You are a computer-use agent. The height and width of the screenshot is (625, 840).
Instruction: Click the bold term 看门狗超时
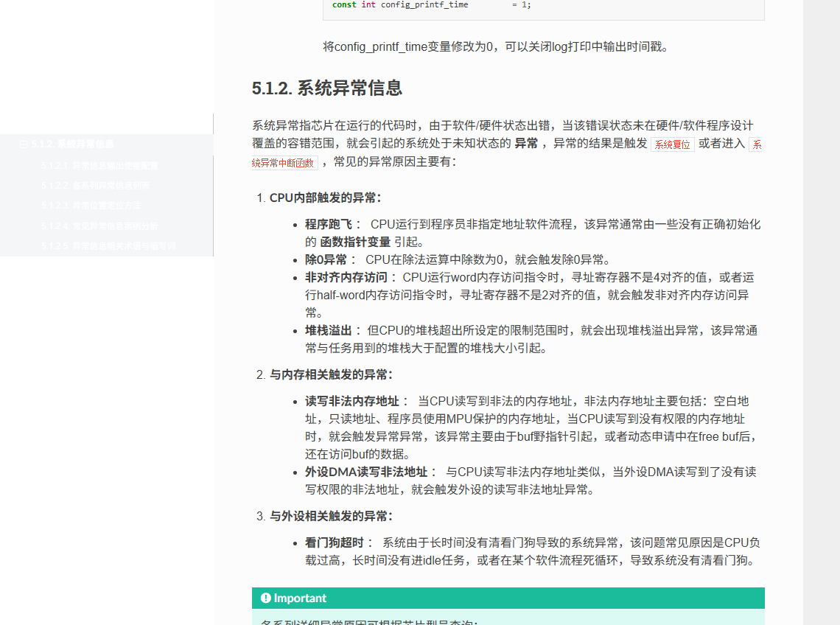tap(335, 542)
